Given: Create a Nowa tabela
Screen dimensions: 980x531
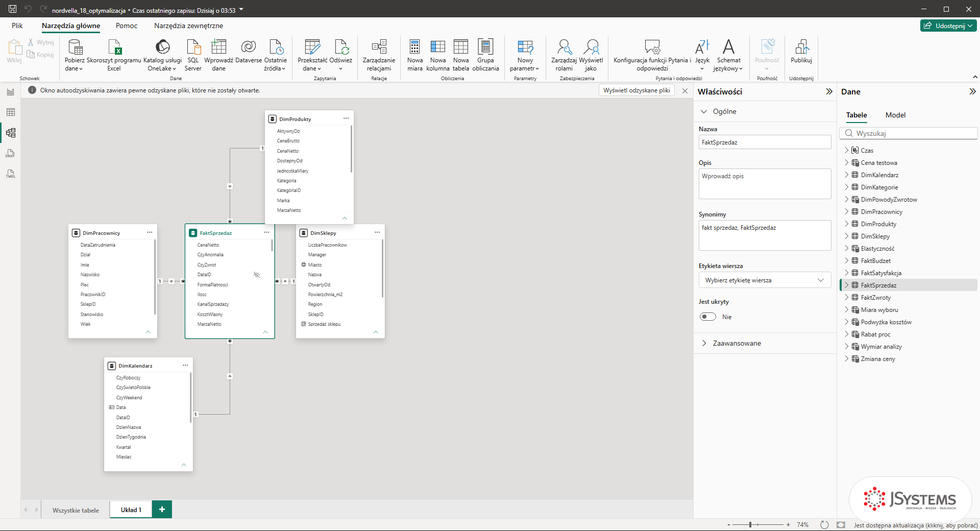Looking at the screenshot, I should coord(461,55).
